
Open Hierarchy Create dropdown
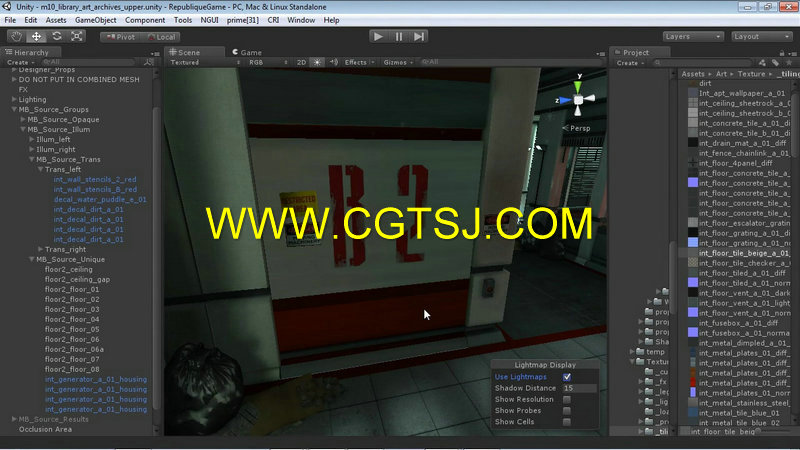[x=20, y=62]
